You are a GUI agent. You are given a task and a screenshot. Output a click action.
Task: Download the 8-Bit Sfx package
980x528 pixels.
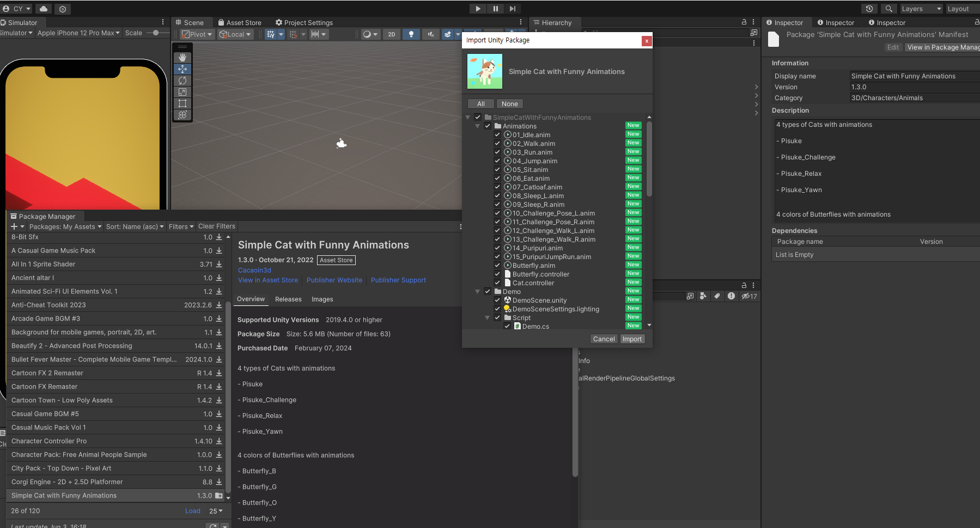tap(219, 237)
